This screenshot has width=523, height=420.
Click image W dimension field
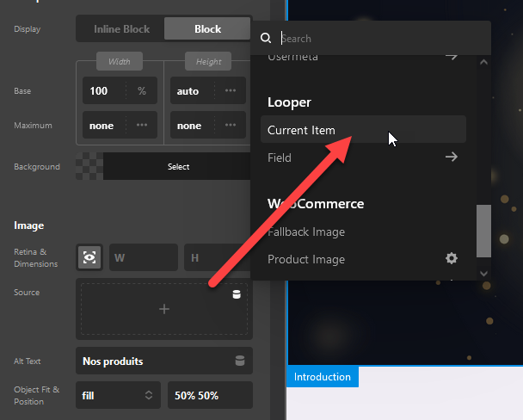(x=144, y=257)
